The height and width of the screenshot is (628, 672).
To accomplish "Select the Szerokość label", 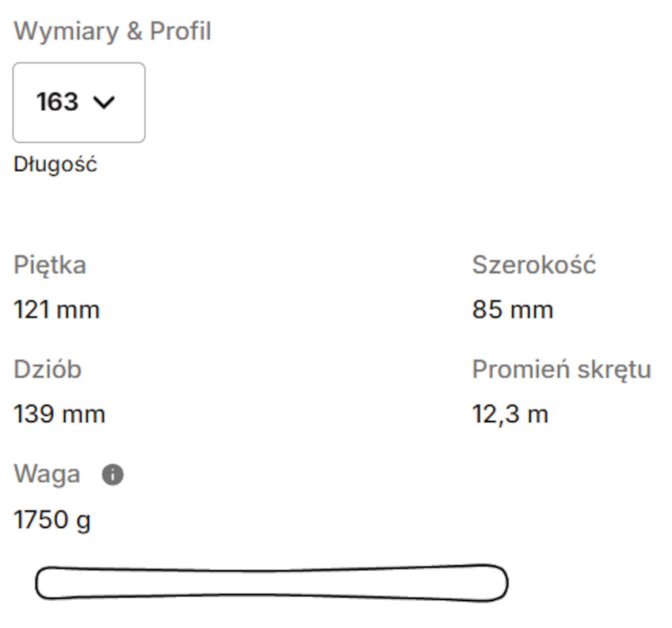I will point(534,265).
